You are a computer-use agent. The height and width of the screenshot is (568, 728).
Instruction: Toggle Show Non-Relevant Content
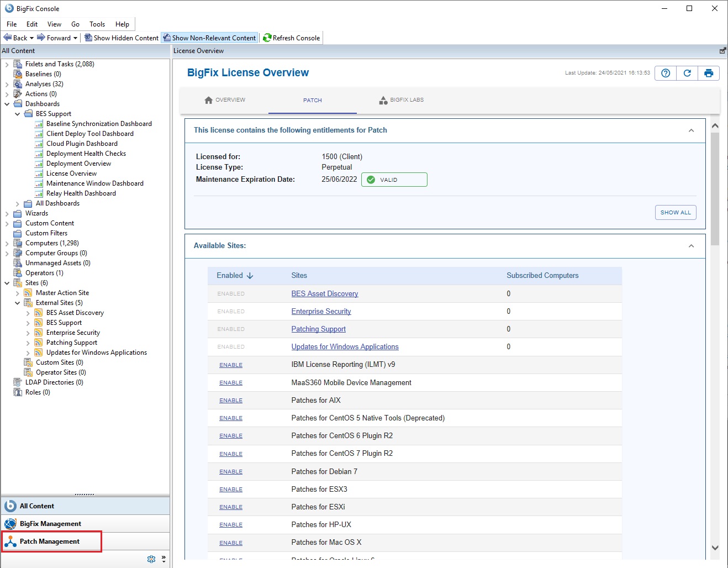209,38
